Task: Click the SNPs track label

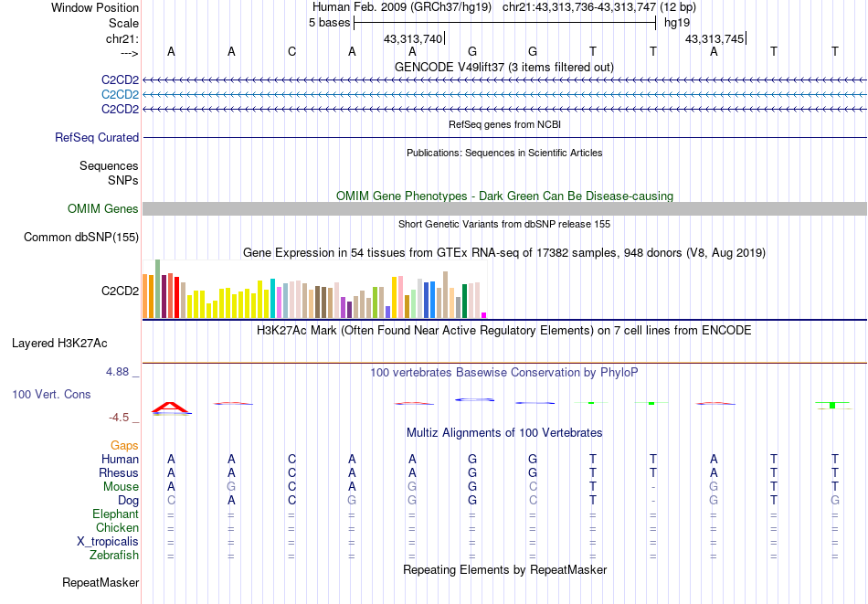Action: tap(123, 181)
